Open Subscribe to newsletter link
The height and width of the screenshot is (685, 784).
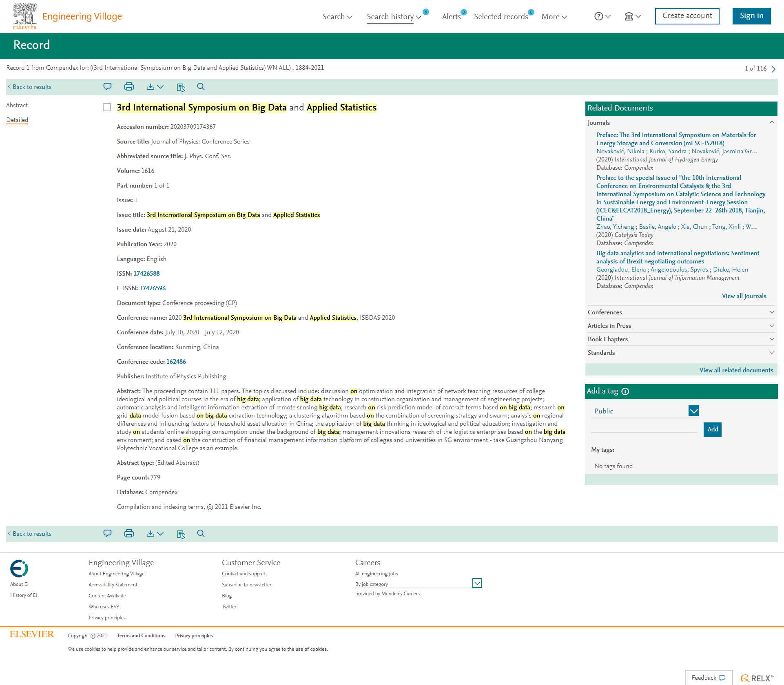pyautogui.click(x=246, y=585)
